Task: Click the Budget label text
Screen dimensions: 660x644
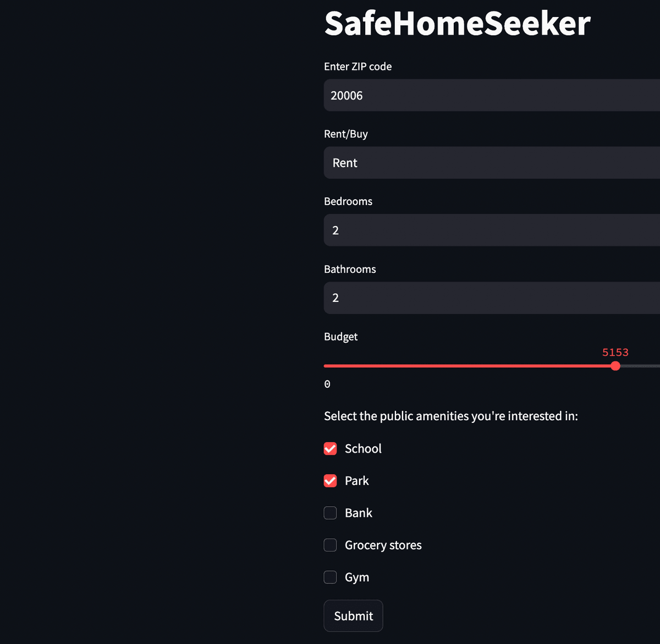Action: (x=340, y=337)
